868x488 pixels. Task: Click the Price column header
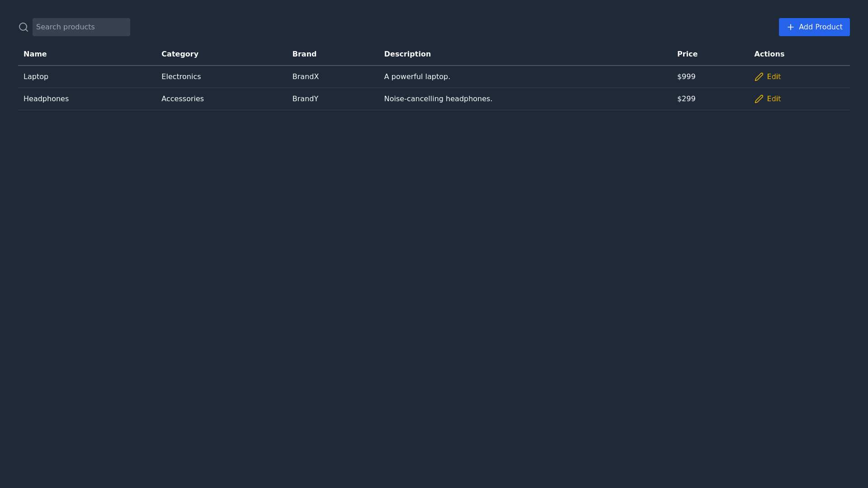(687, 54)
